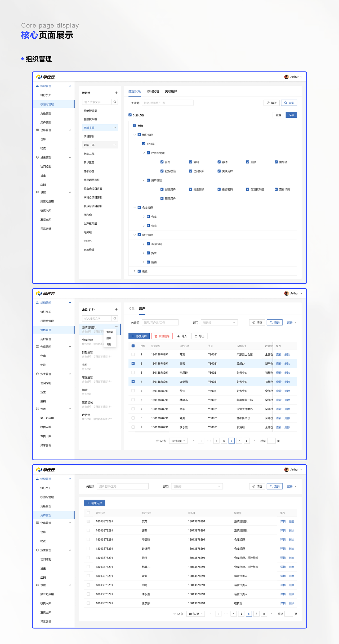Viewport: 339px width, 644px height.
Task: Go to next page in role user table pagination
Action: coord(254,441)
